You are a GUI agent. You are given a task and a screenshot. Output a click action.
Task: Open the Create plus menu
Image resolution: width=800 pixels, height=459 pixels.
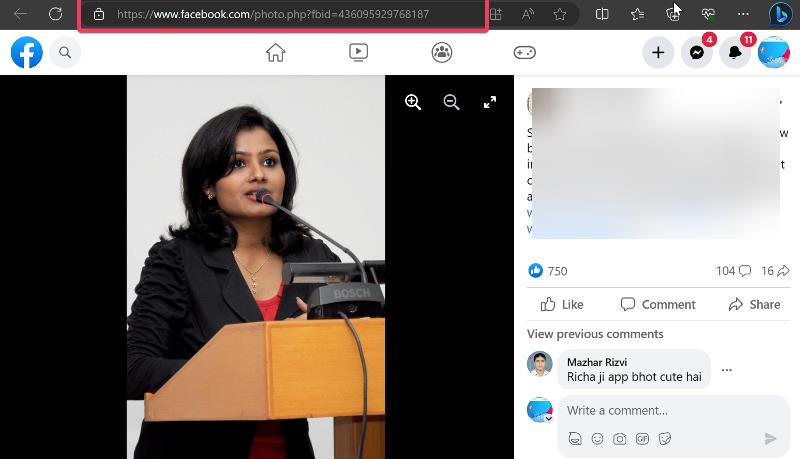(658, 52)
